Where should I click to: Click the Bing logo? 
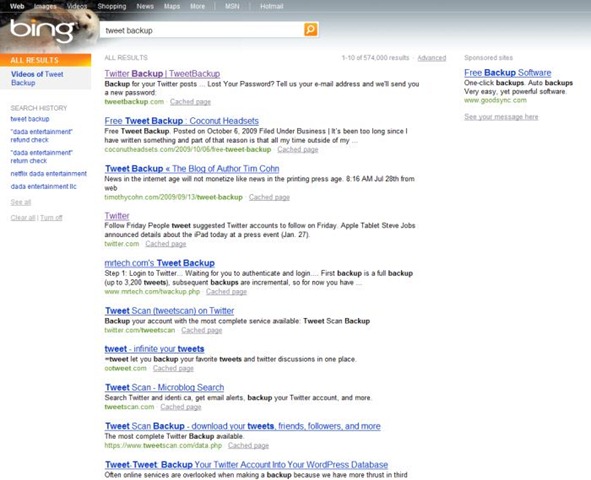[x=42, y=31]
